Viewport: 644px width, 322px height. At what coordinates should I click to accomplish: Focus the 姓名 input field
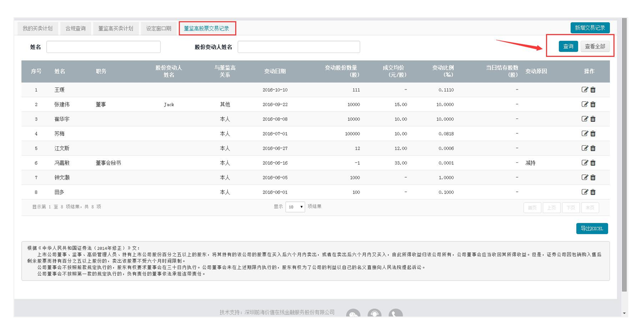tap(103, 47)
